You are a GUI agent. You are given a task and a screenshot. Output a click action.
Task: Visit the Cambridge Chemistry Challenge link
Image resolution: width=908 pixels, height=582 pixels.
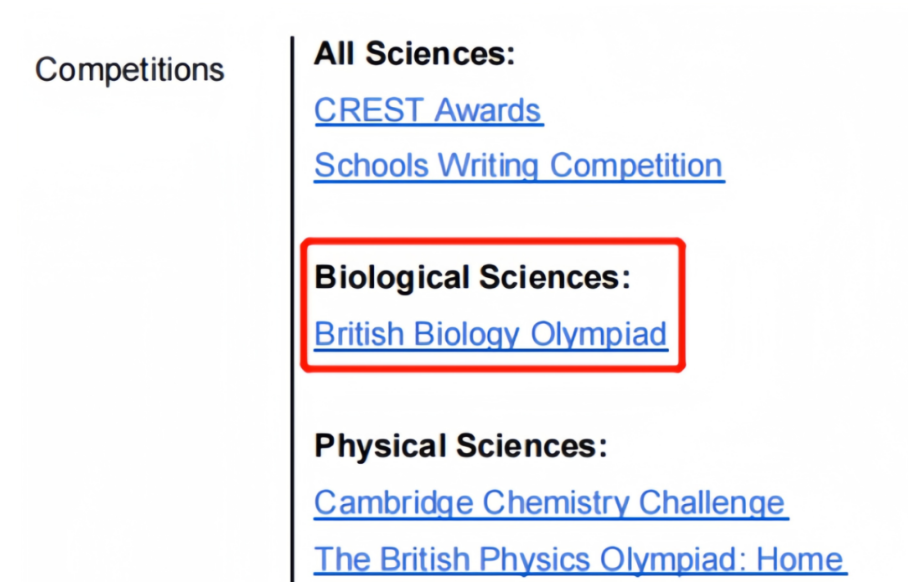550,502
